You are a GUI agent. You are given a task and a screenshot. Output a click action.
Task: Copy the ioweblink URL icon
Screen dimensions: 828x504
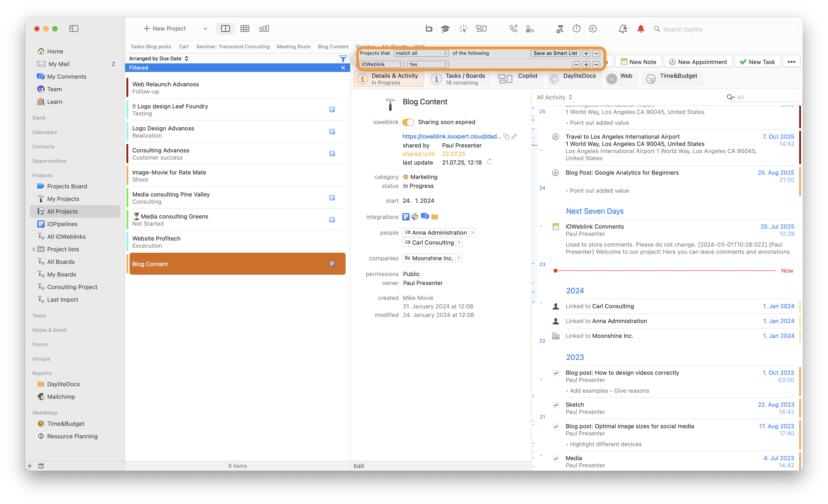click(x=506, y=136)
